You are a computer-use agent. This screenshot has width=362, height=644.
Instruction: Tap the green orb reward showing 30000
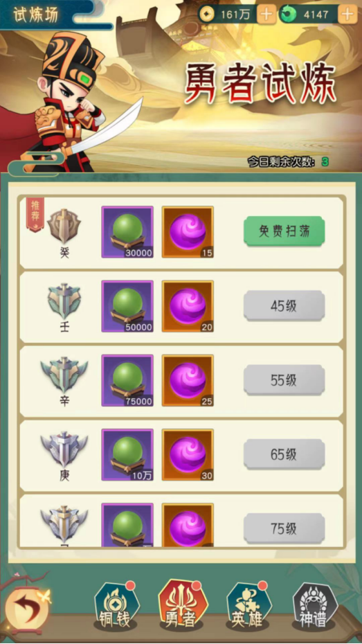127,232
